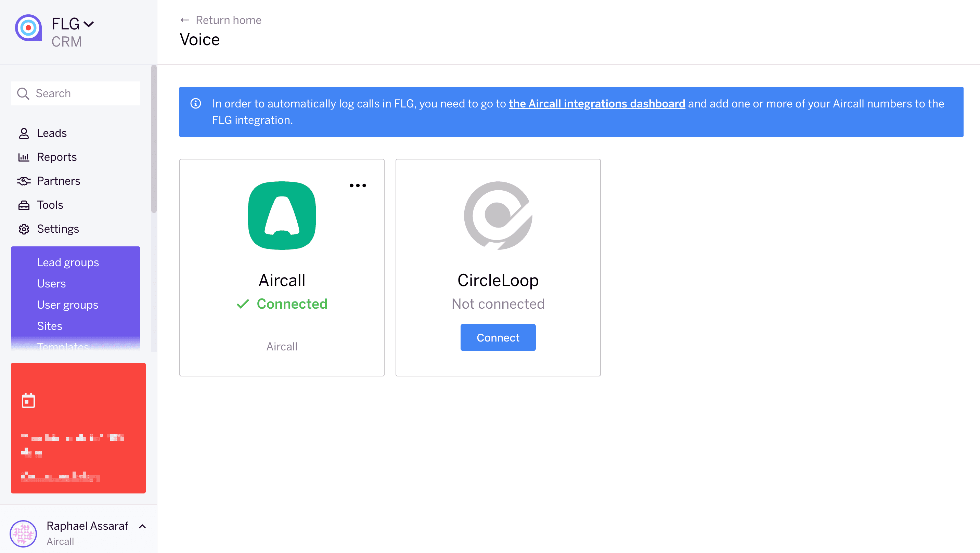This screenshot has width=980, height=553.
Task: Click the Partners handshake icon
Action: [x=24, y=181]
